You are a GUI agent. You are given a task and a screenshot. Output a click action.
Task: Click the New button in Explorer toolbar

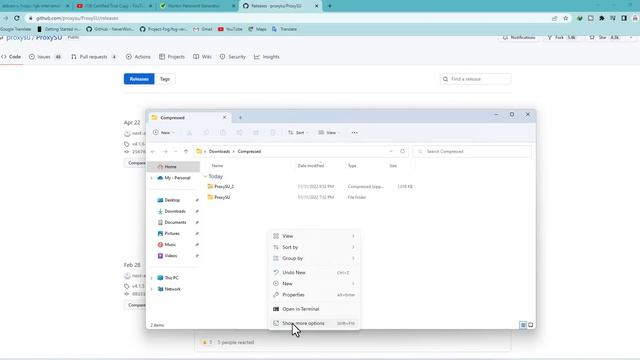click(x=164, y=133)
